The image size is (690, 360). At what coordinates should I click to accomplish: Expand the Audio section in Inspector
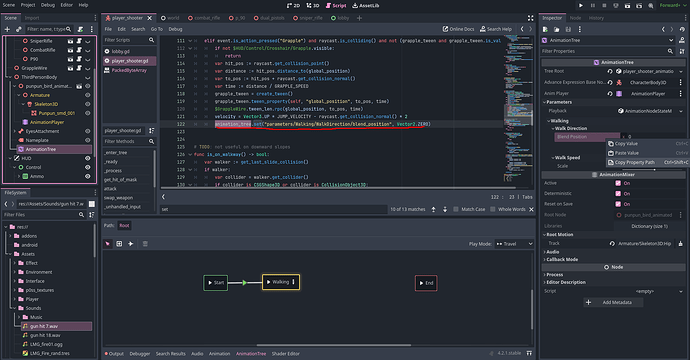(552, 252)
